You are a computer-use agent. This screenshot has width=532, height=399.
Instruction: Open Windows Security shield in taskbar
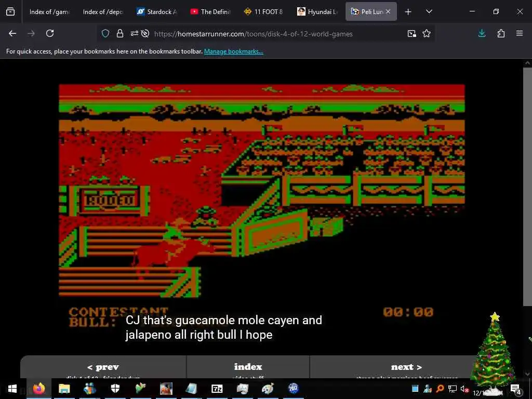[115, 389]
